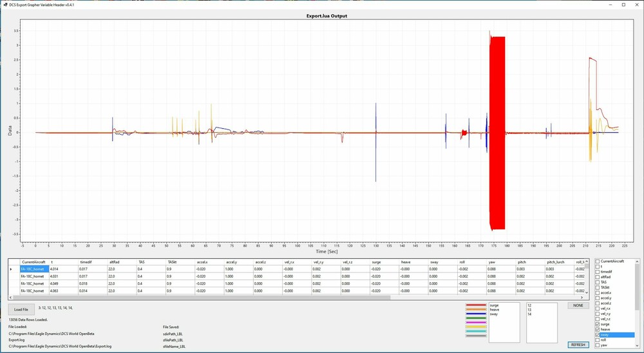Select the t cell with value 4.063
This screenshot has height=353, width=644.
(64, 291)
